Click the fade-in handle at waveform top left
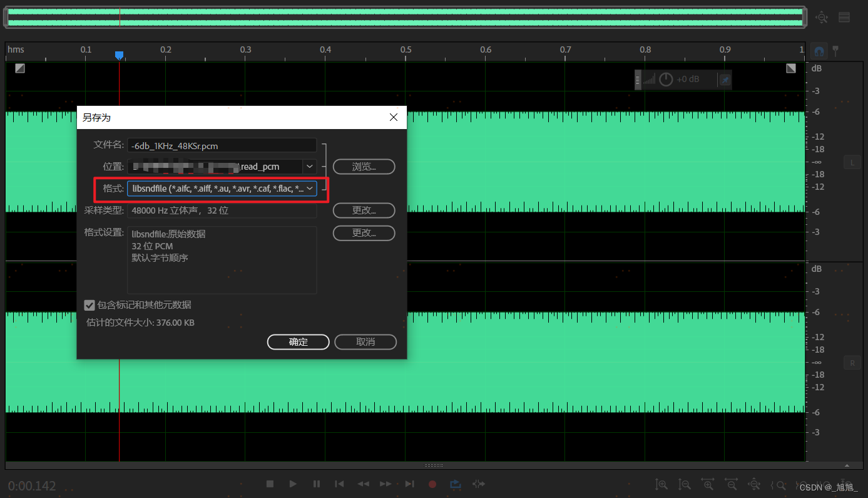Screen dimensions: 868x498 pyautogui.click(x=20, y=68)
